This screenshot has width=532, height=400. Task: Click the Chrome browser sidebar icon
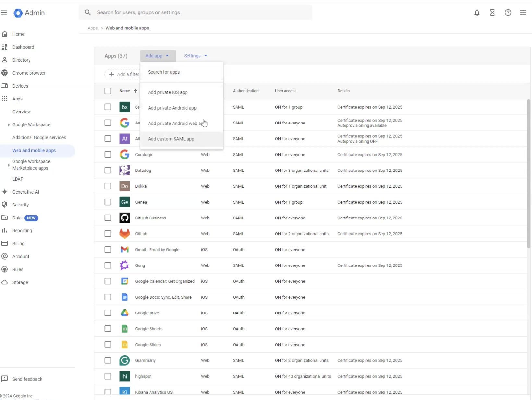tap(5, 73)
